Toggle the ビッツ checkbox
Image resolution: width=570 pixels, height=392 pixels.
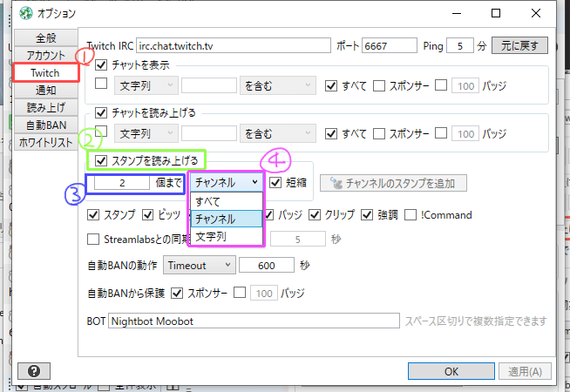[147, 214]
